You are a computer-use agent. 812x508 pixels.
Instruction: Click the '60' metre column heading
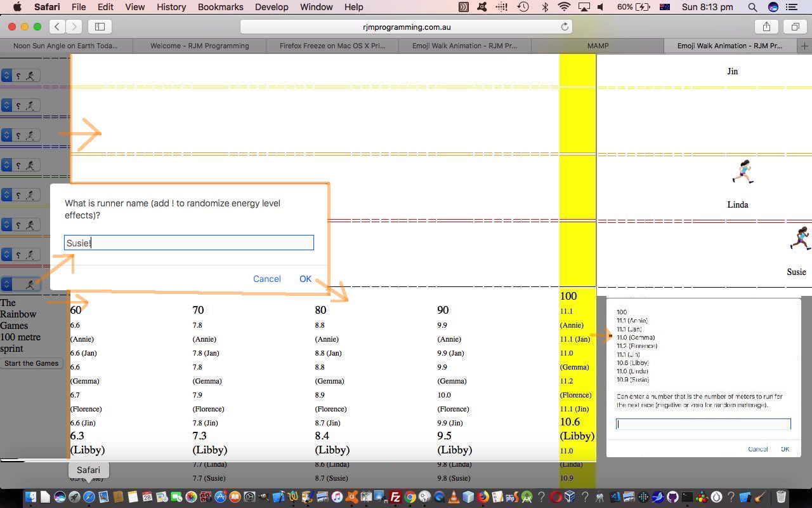(x=75, y=310)
